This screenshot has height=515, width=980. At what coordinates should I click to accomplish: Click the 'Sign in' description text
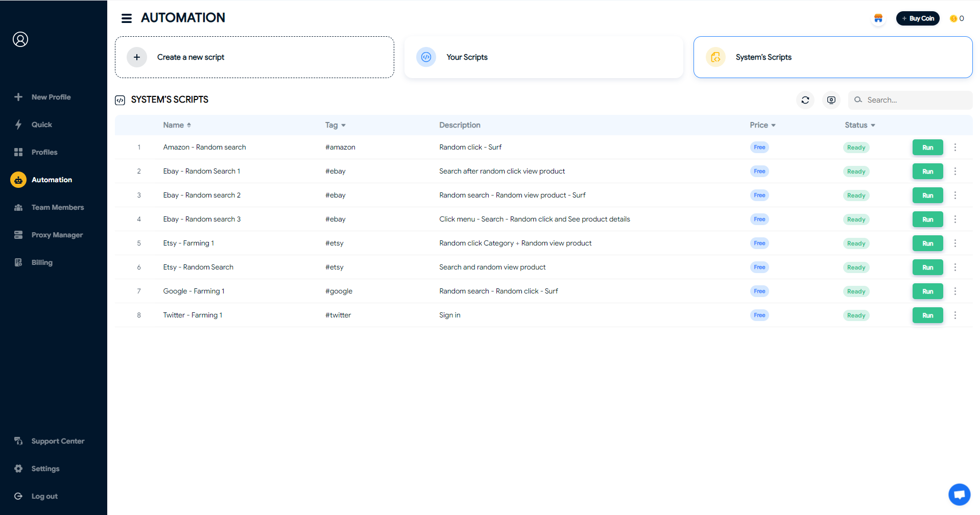pos(450,315)
